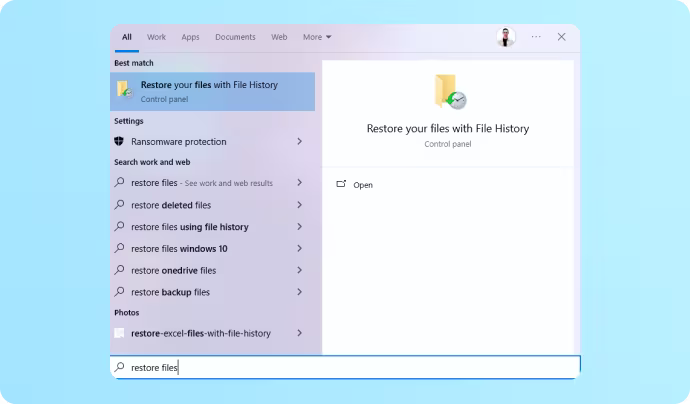The height and width of the screenshot is (404, 690).
Task: Expand chevron for 'restore backup files'
Action: point(300,292)
